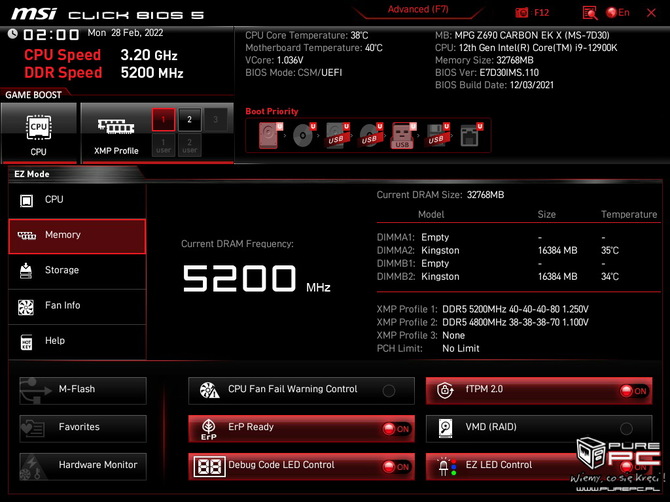Open the Storage section in EZ Mode

[x=77, y=271]
